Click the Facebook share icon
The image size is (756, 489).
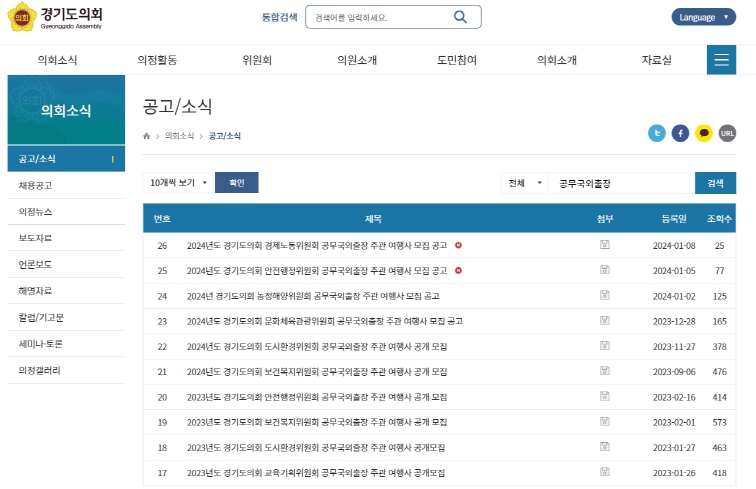tap(680, 133)
